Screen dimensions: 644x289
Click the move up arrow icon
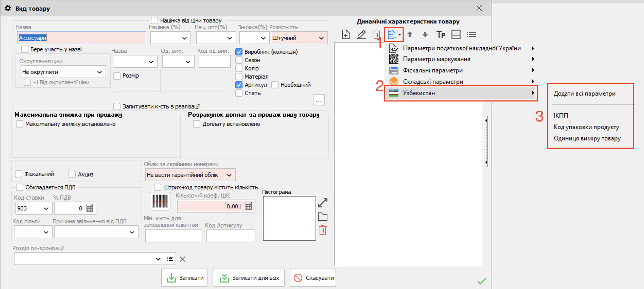point(410,34)
